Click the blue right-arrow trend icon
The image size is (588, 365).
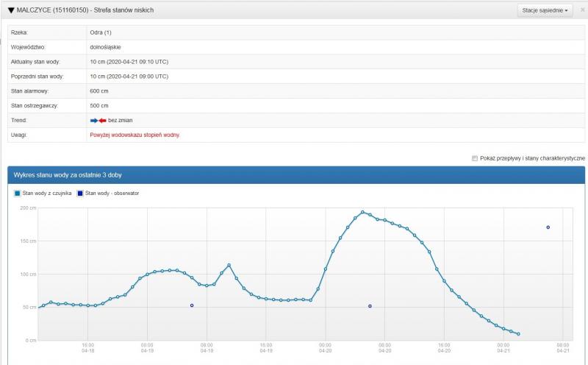pos(93,120)
